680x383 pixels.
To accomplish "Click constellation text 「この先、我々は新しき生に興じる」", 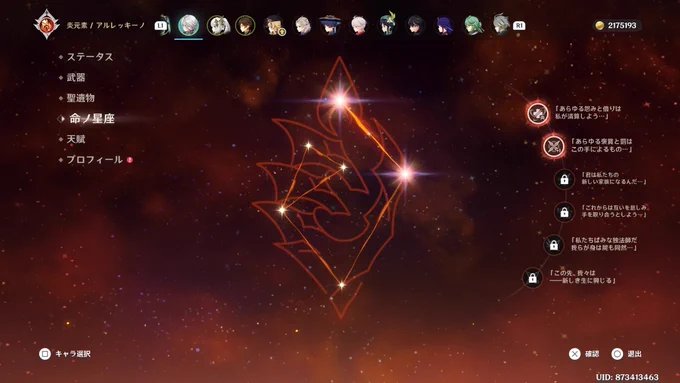I will [x=582, y=277].
